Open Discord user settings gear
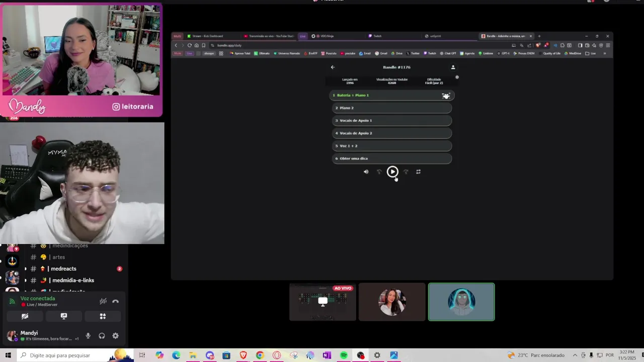The height and width of the screenshot is (362, 644). tap(115, 336)
